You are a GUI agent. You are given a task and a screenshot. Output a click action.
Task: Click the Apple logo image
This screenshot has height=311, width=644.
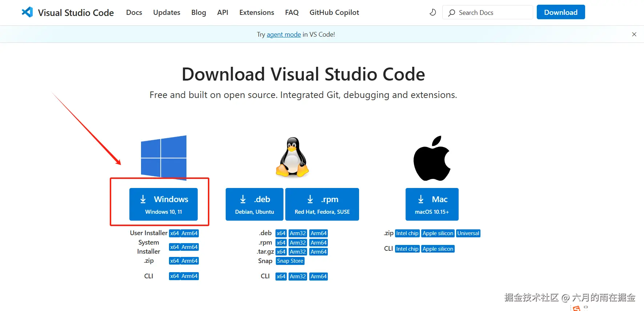pyautogui.click(x=432, y=158)
